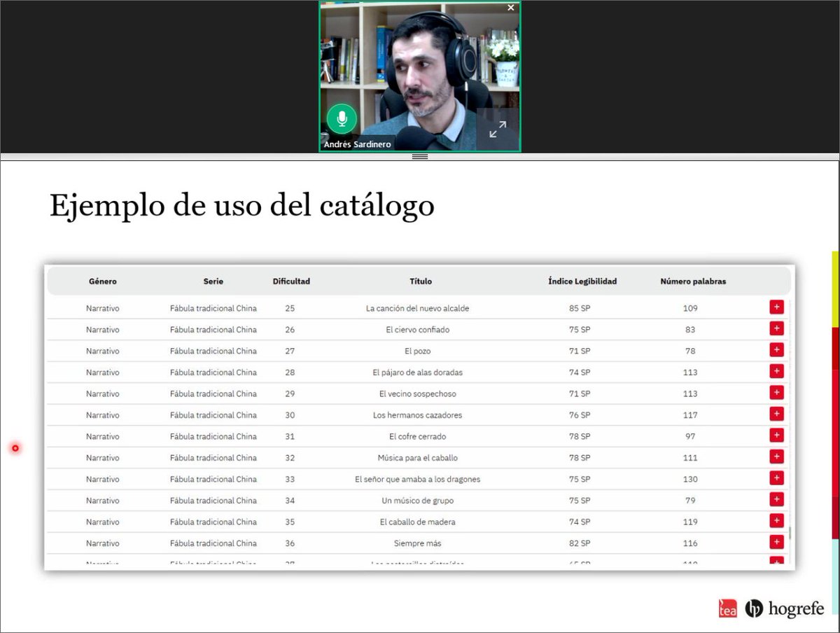
Task: Sort the table by the Dificultad column
Action: point(291,281)
